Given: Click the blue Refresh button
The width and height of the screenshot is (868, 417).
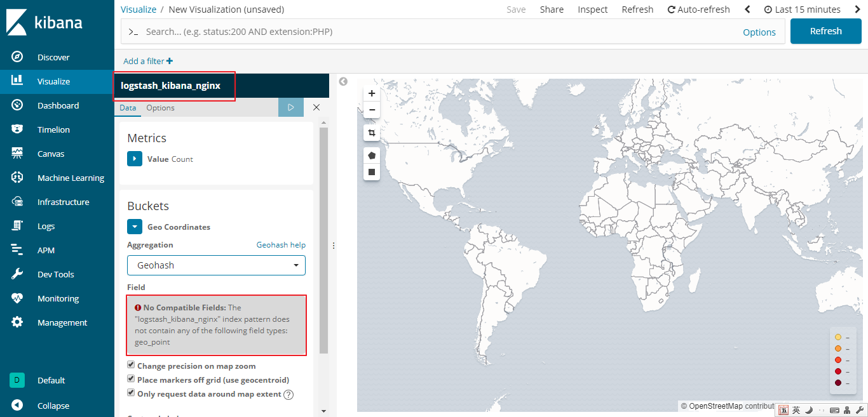Looking at the screenshot, I should pos(826,31).
